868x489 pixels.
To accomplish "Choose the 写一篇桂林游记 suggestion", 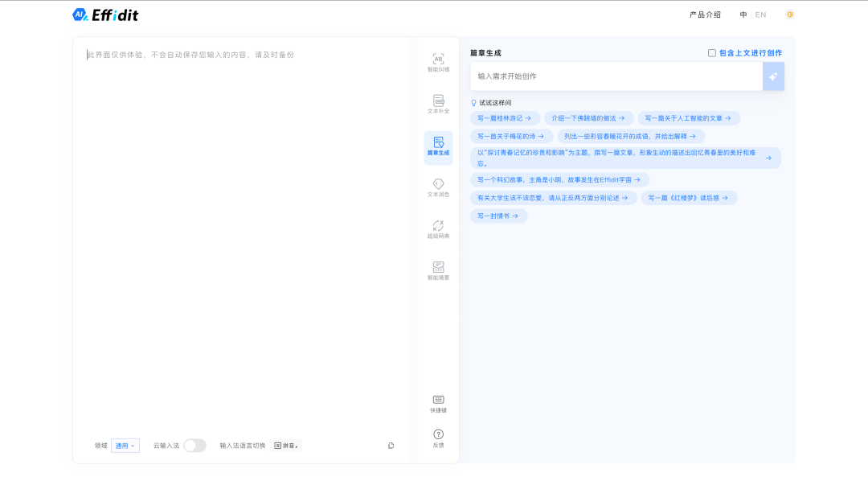I will click(x=505, y=118).
